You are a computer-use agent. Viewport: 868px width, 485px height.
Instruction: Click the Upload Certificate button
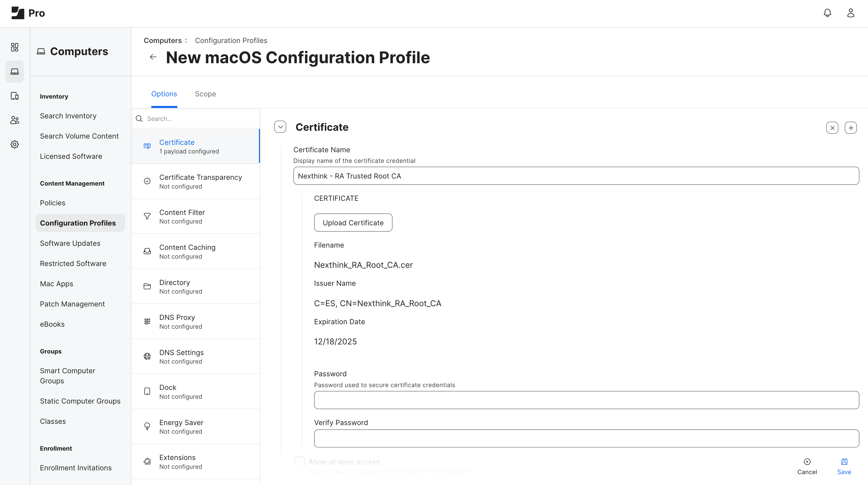tap(353, 223)
